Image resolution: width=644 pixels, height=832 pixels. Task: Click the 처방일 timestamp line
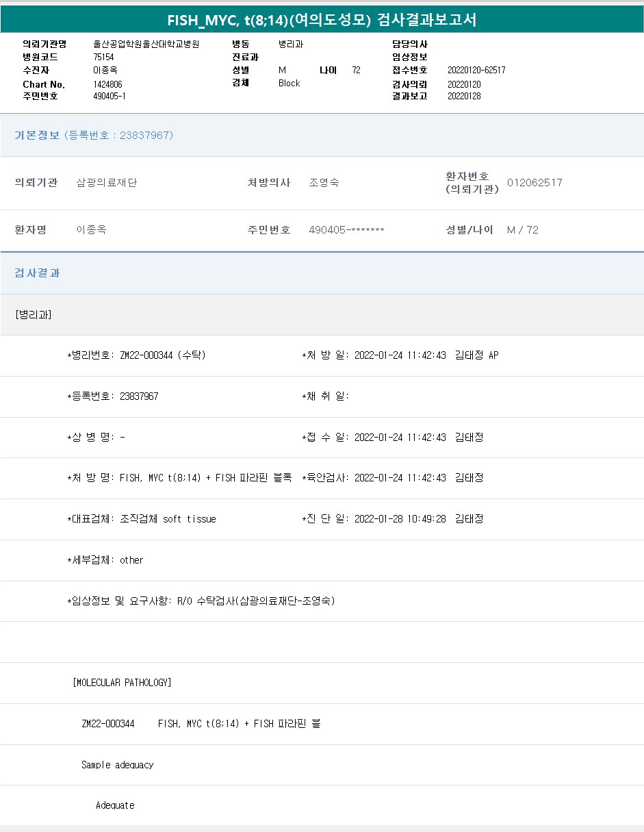(400, 355)
